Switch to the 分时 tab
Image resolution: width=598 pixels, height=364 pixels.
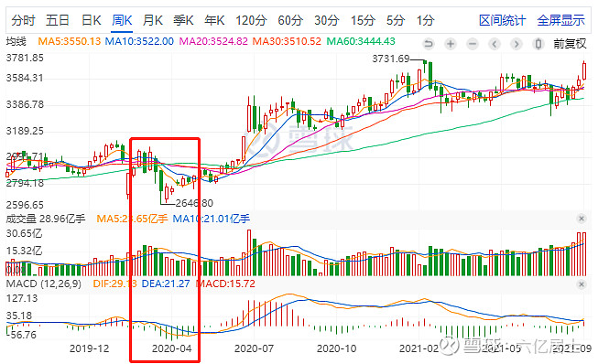tap(23, 20)
